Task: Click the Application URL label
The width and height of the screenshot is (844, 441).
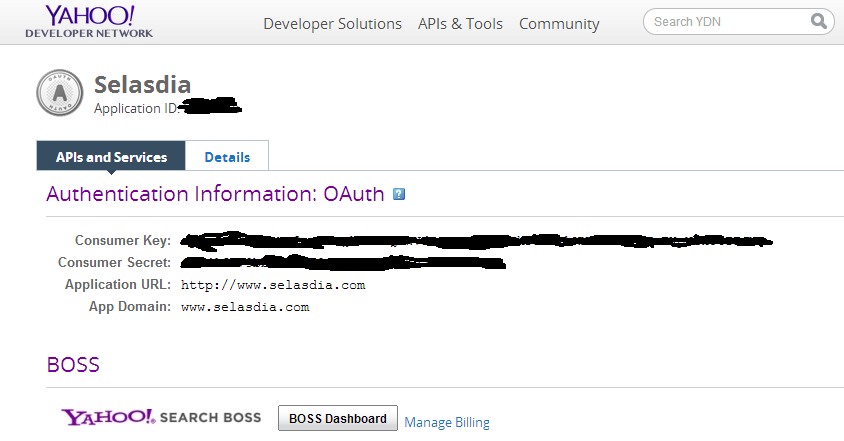Action: coord(118,284)
